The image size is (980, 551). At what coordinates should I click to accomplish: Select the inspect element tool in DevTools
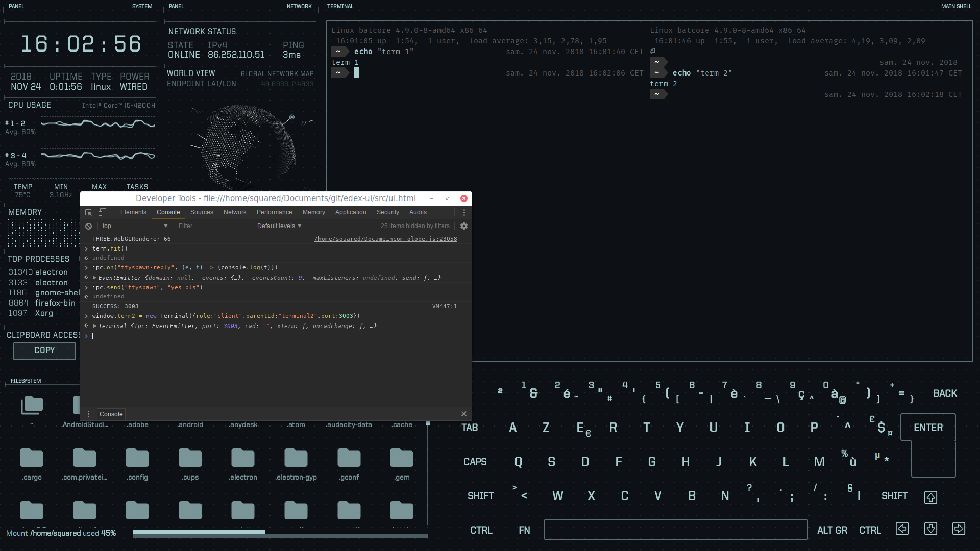88,212
